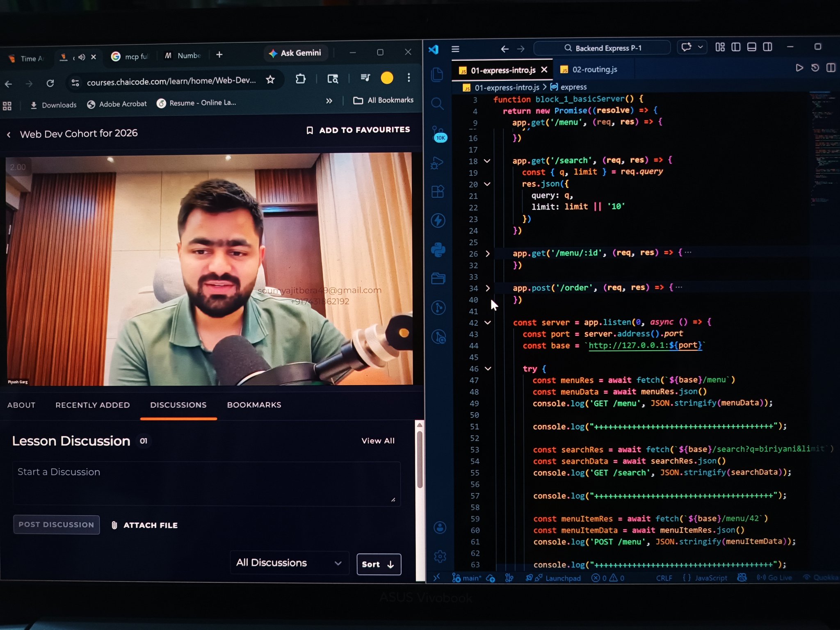Click the POST DISCUSSION button
840x630 pixels.
(x=56, y=525)
